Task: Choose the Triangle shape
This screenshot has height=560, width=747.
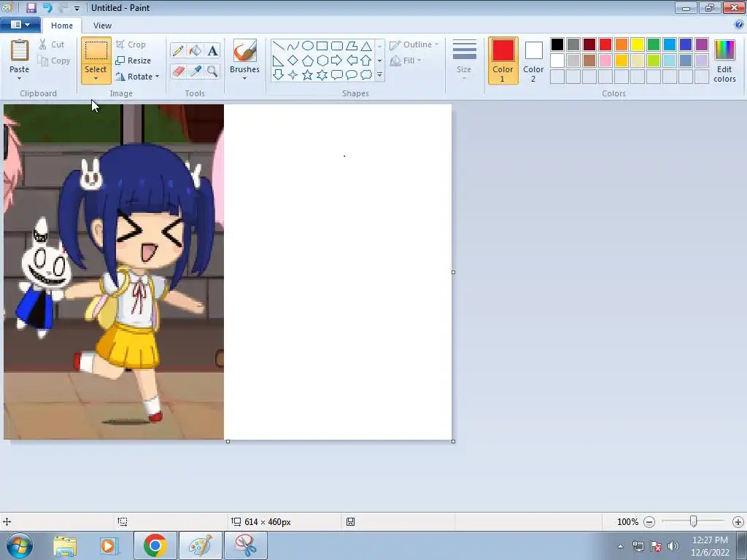Action: [x=366, y=46]
